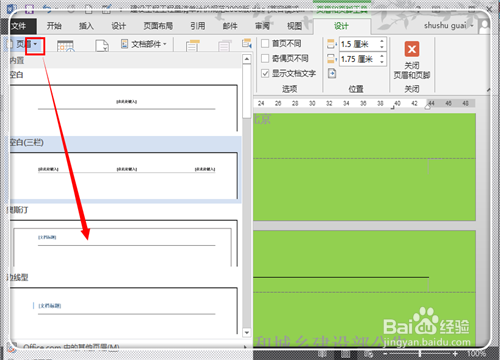Click the 1.75 厘米 footer distance field

358,59
